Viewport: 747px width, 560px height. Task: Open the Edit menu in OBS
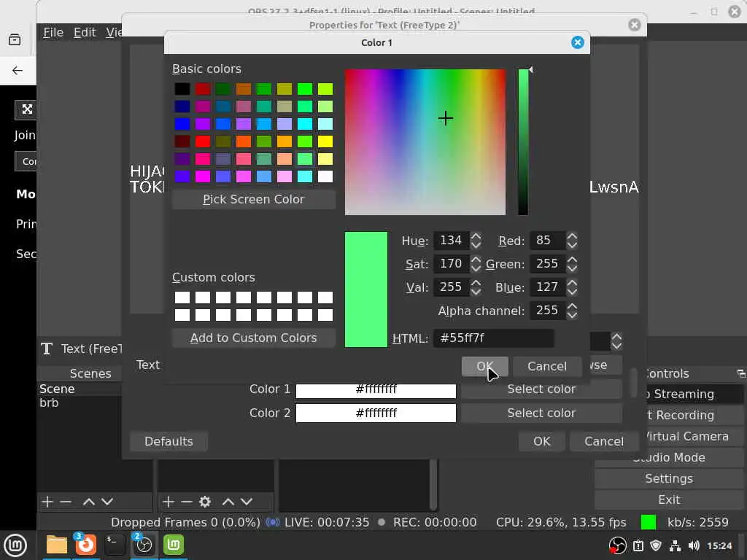[85, 32]
